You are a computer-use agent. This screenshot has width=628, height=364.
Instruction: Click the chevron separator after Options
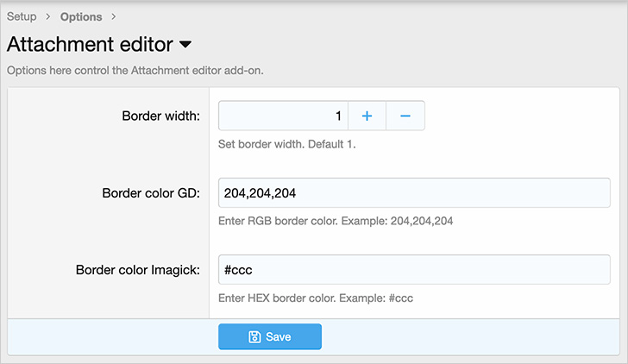click(114, 17)
